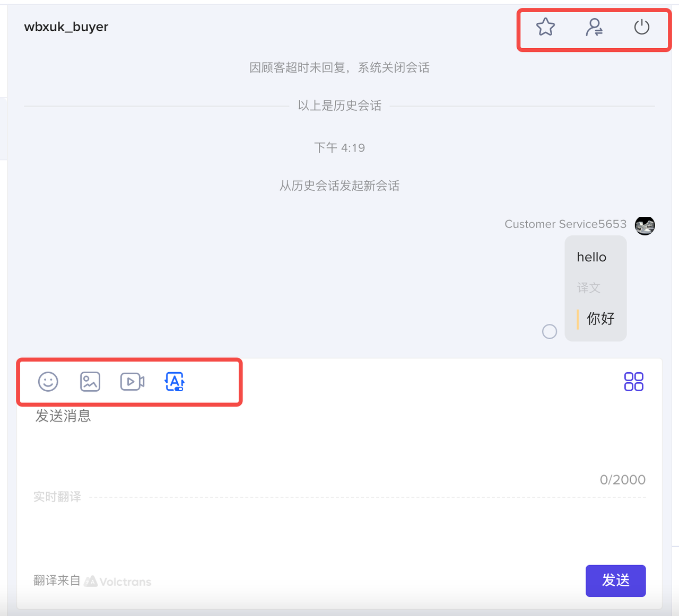Viewport: 679px width, 616px height.
Task: End the session with power icon
Action: [642, 27]
